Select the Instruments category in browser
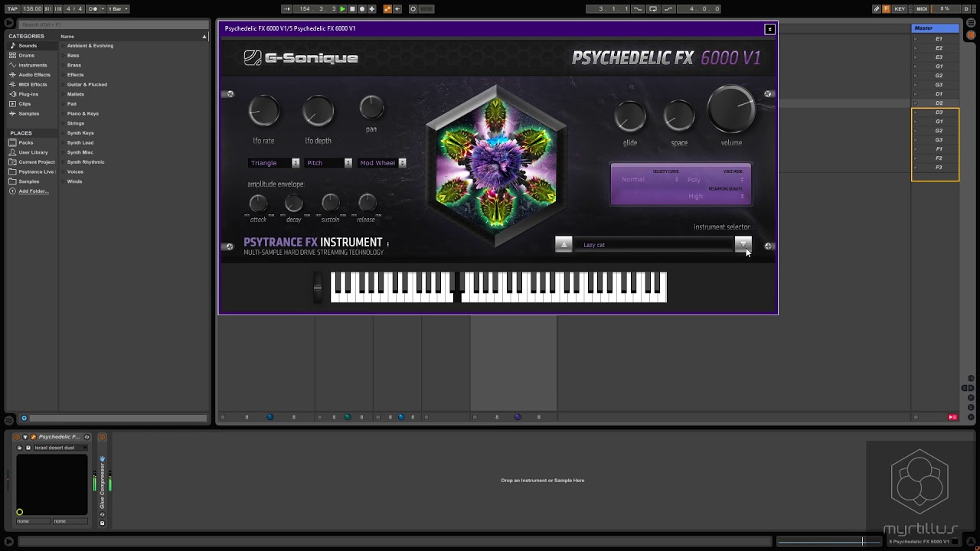980x551 pixels. coord(32,65)
